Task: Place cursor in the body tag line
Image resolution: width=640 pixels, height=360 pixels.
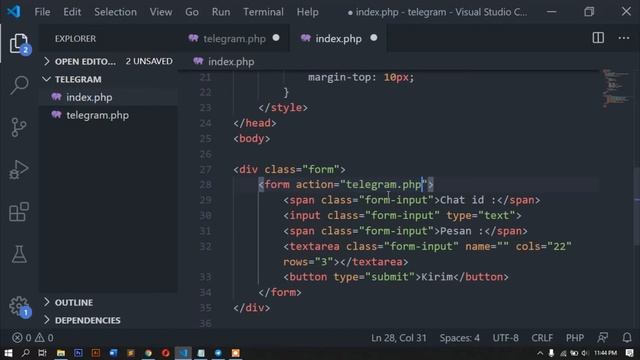Action: pos(251,139)
